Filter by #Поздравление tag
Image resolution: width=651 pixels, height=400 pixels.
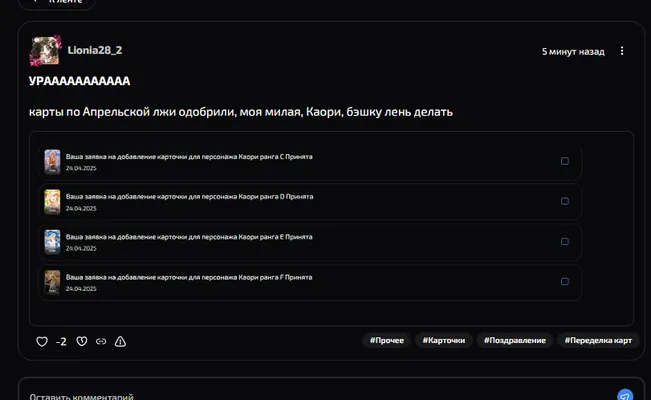point(515,341)
